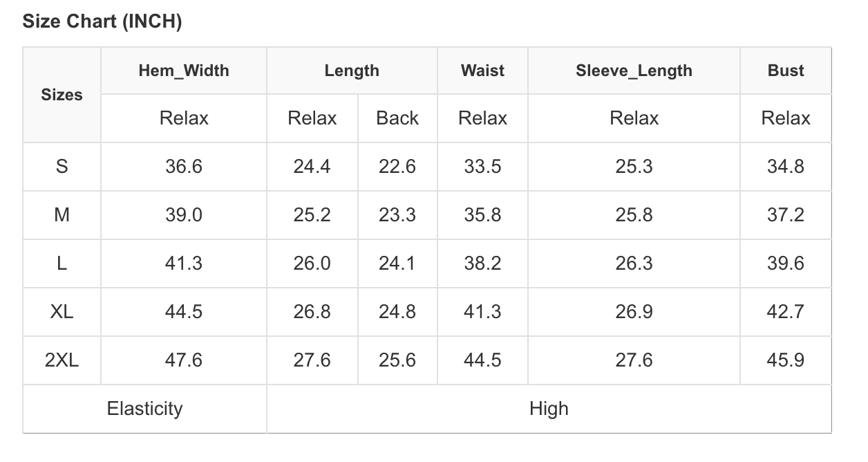Select the Elasticity row label

(144, 409)
